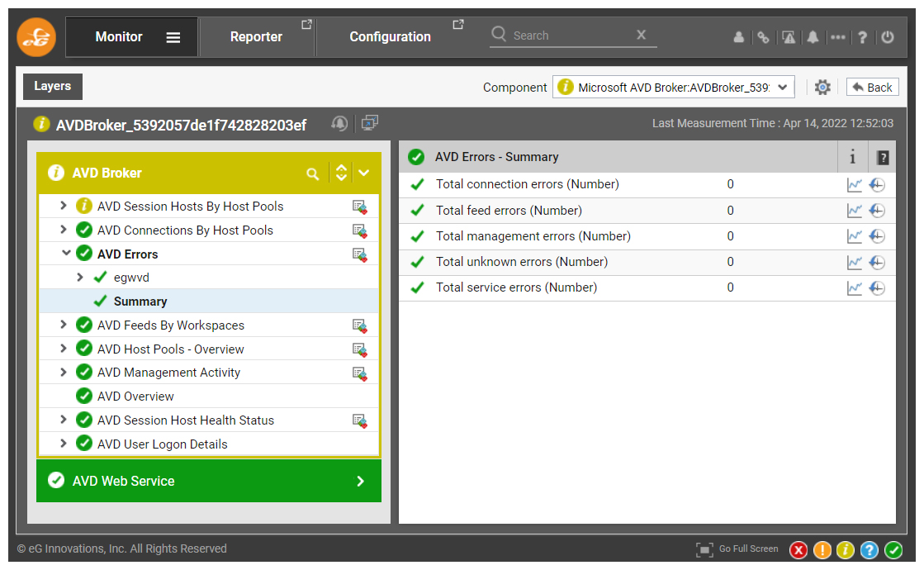Expand AVD Host Pools - Overview node
The image size is (924, 570).
pyautogui.click(x=63, y=349)
